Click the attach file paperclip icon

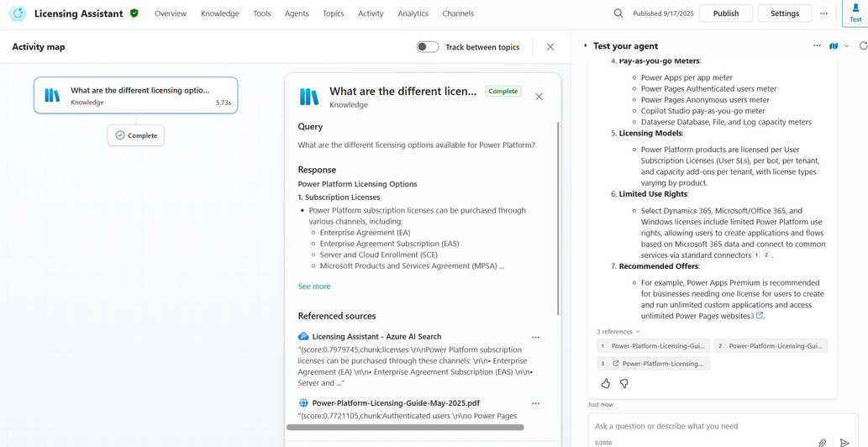click(823, 443)
